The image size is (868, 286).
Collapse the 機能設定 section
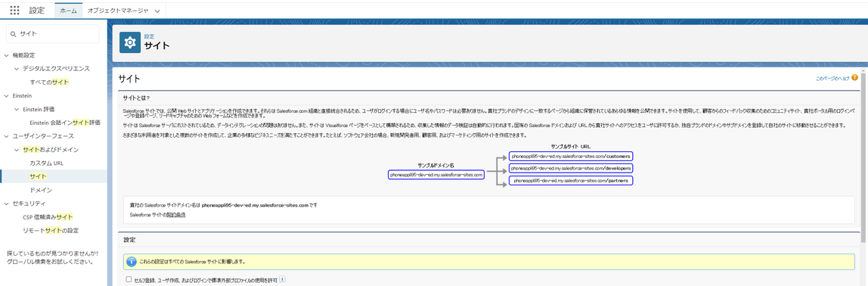[6, 55]
